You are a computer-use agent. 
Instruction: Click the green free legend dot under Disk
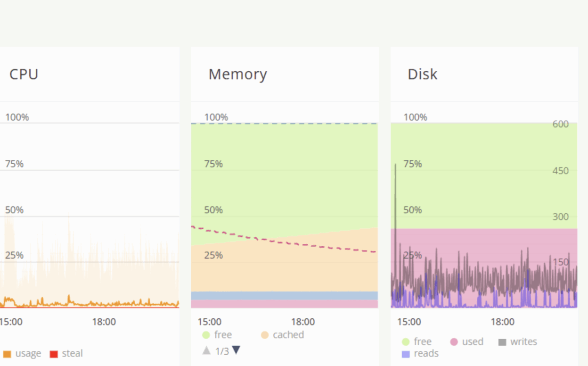click(x=406, y=342)
